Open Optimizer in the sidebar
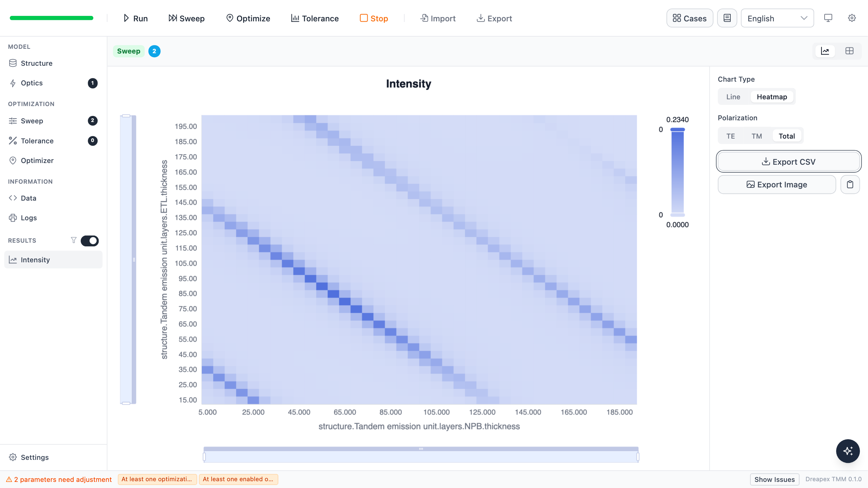 click(53, 161)
